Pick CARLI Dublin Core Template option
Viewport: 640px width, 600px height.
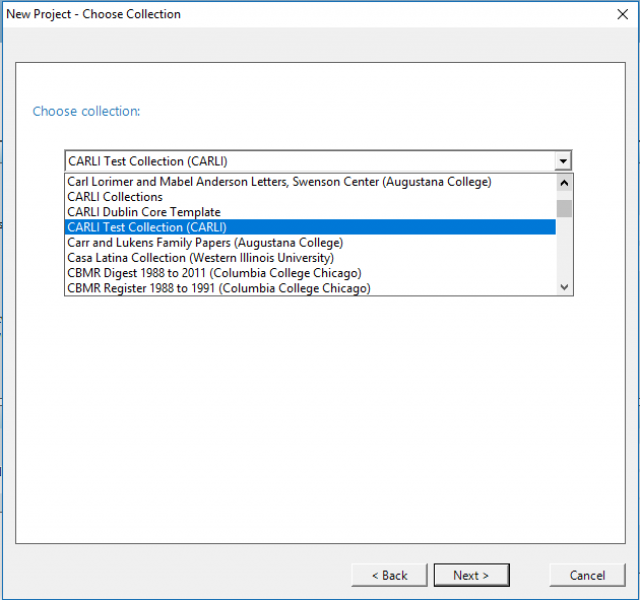(x=310, y=212)
